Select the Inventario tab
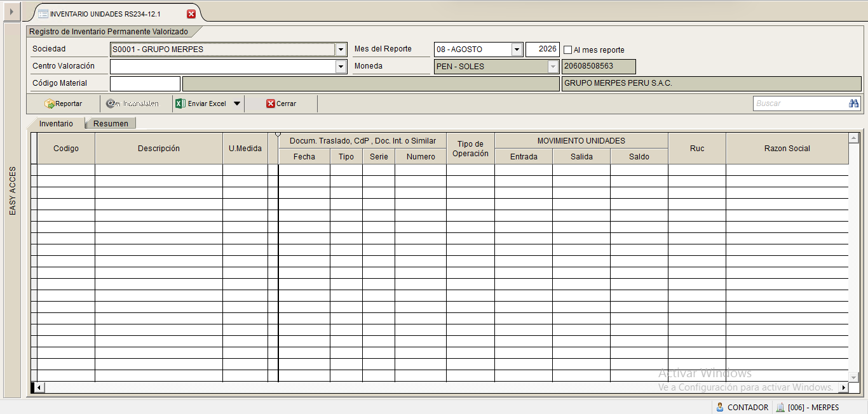This screenshot has height=414, width=868. click(x=56, y=124)
